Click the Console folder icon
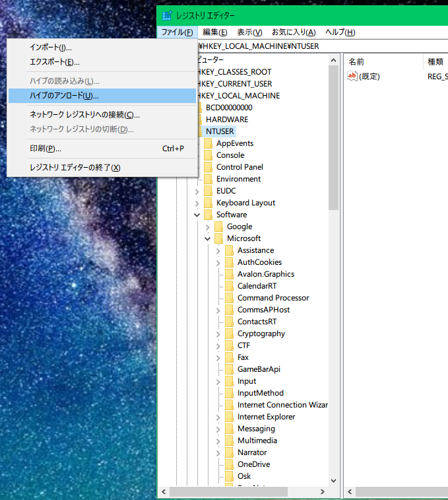Viewport: 448px width, 500px height. click(208, 155)
